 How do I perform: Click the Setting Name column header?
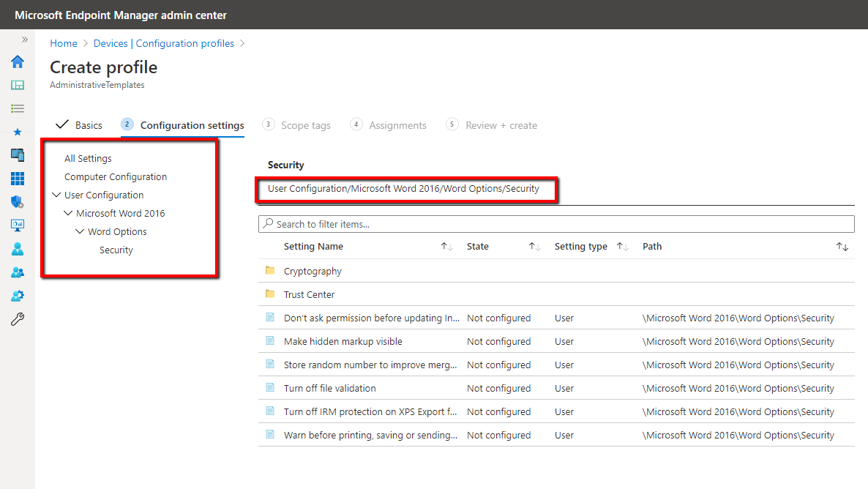pos(313,247)
